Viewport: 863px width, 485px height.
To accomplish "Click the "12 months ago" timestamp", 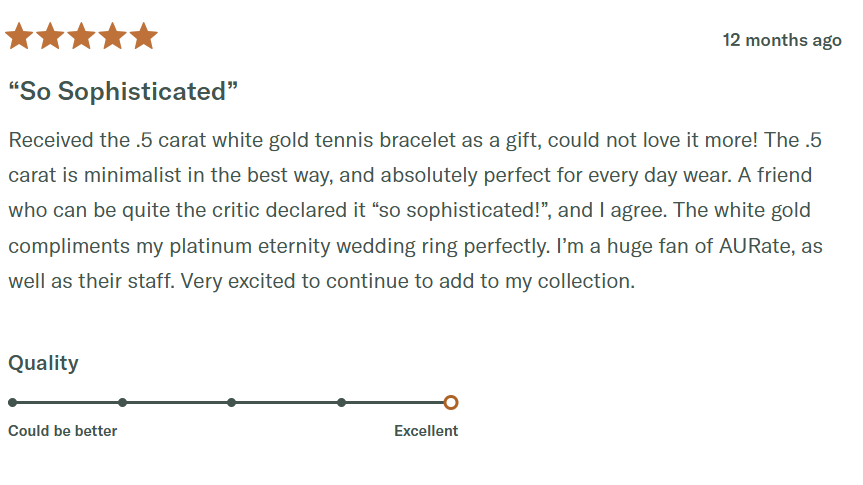I will tap(782, 41).
